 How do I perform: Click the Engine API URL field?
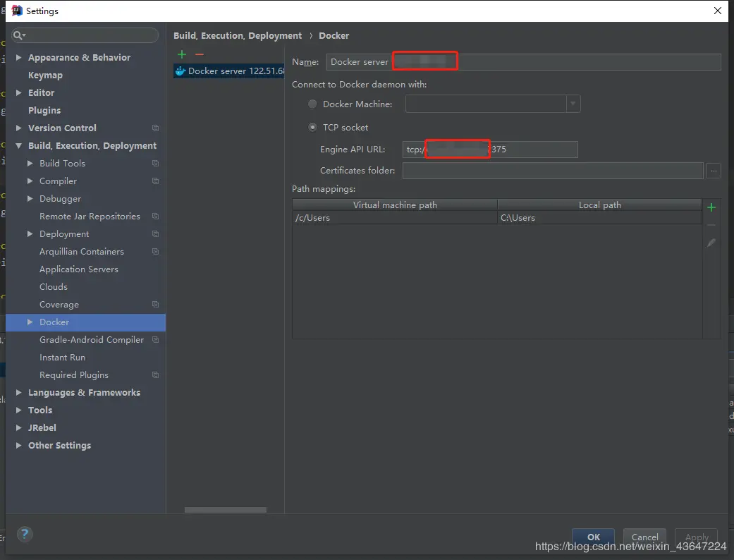(490, 150)
